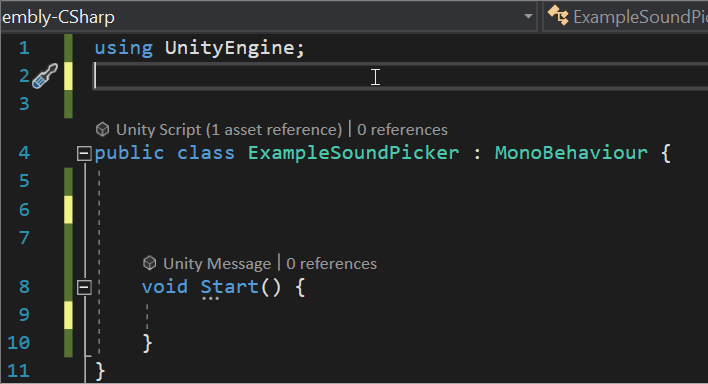Click the Unity Message cube icon
The height and width of the screenshot is (384, 708).
(149, 263)
